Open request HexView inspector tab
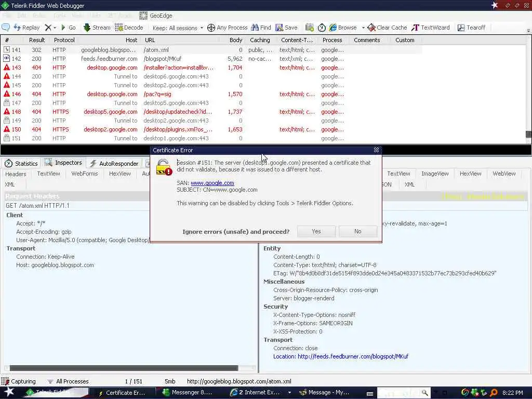The image size is (532, 399). pos(120,174)
